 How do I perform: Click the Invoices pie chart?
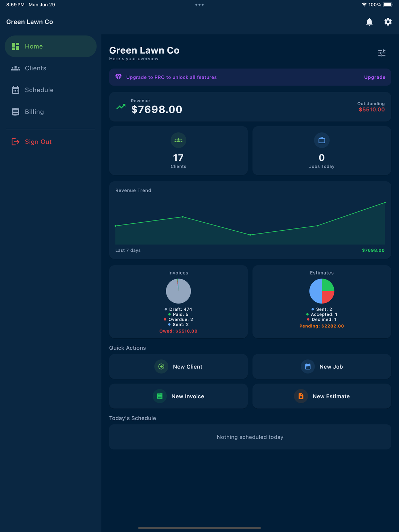tap(178, 291)
